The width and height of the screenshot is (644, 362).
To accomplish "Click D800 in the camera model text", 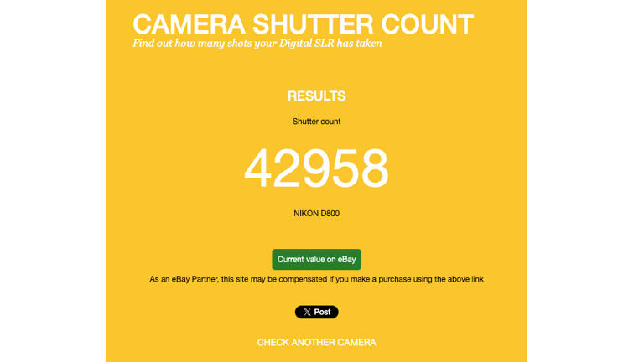I will [330, 214].
